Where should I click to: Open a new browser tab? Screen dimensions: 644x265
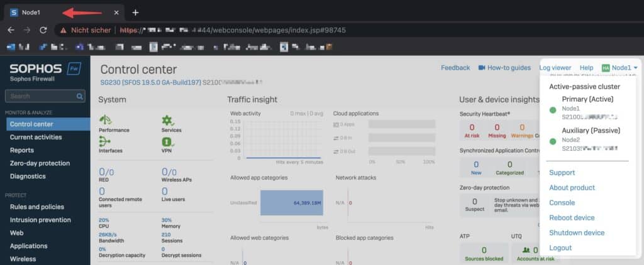135,13
